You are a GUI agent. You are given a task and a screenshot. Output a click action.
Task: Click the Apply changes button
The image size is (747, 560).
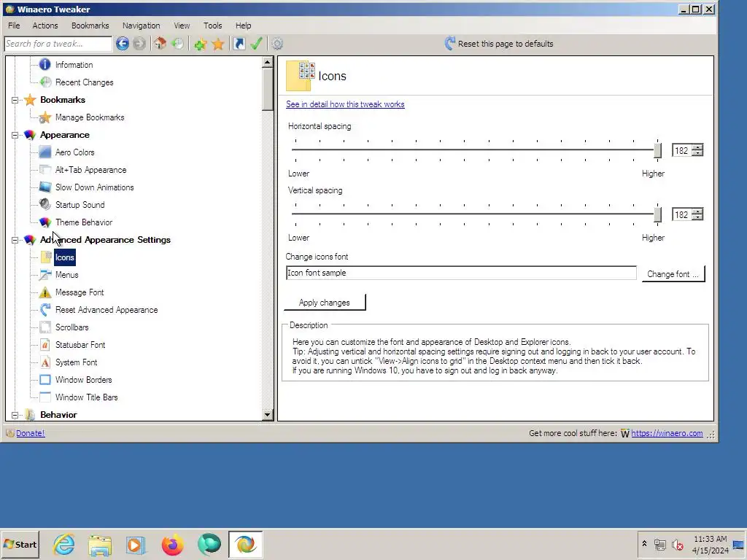tap(325, 303)
